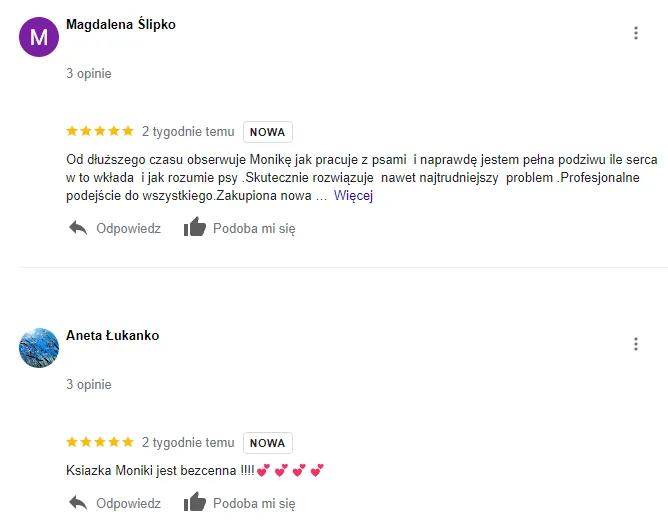Expand review text via Więcej link
The width and height of the screenshot is (668, 527).
click(353, 196)
